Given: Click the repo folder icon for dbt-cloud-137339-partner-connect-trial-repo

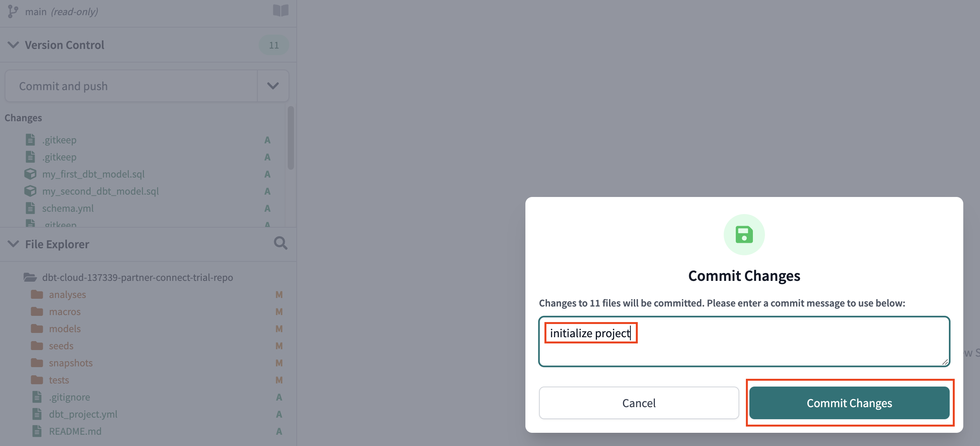Looking at the screenshot, I should tap(30, 277).
